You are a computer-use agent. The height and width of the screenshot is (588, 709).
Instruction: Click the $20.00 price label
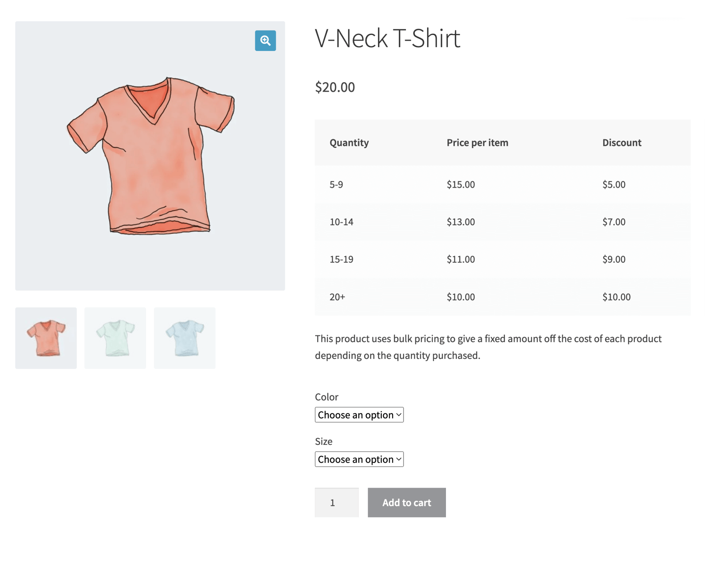click(x=334, y=87)
